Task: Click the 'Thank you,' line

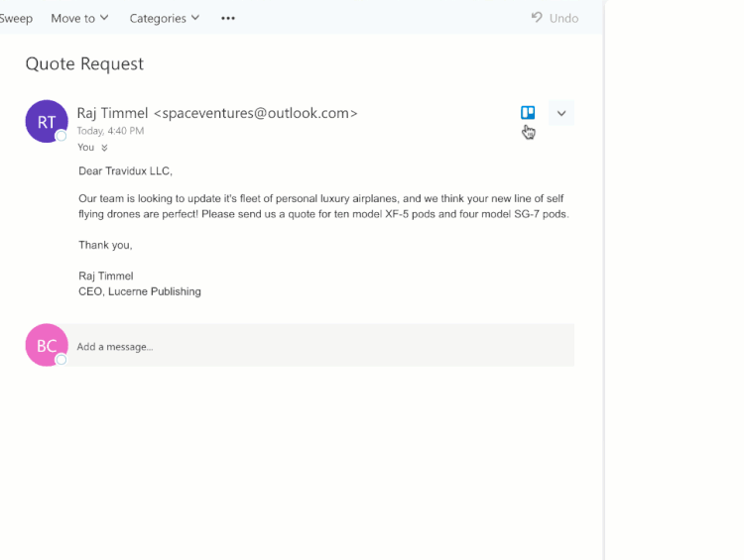Action: (x=105, y=245)
